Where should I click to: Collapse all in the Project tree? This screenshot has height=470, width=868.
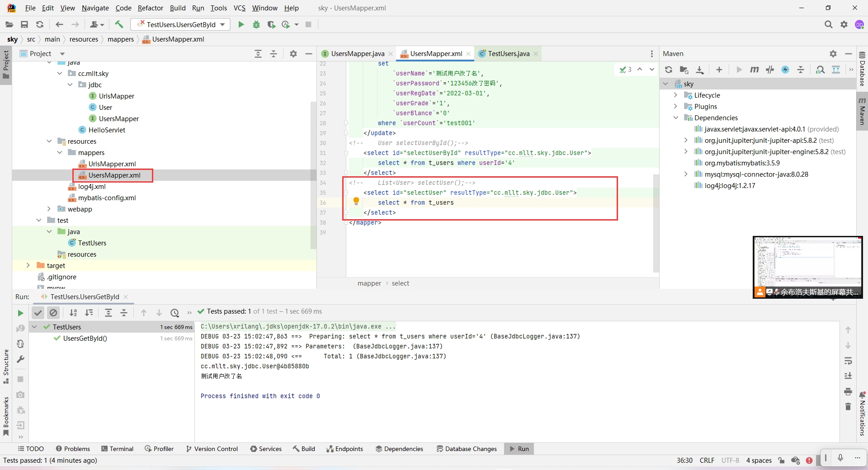[274, 54]
